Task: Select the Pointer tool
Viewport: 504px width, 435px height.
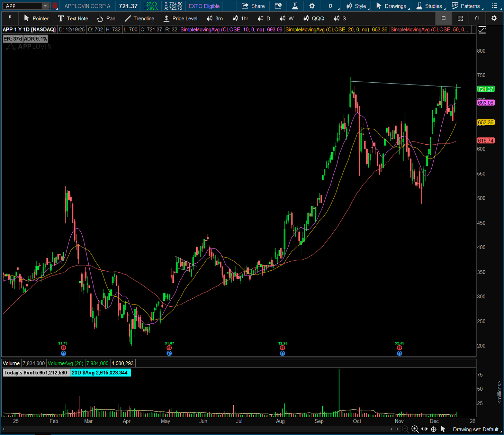Action: click(36, 18)
